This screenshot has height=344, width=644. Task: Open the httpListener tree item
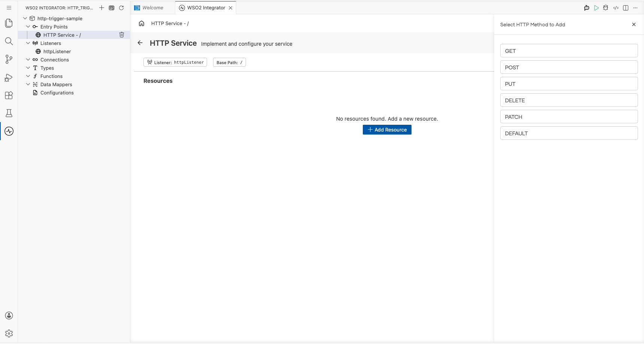point(57,51)
